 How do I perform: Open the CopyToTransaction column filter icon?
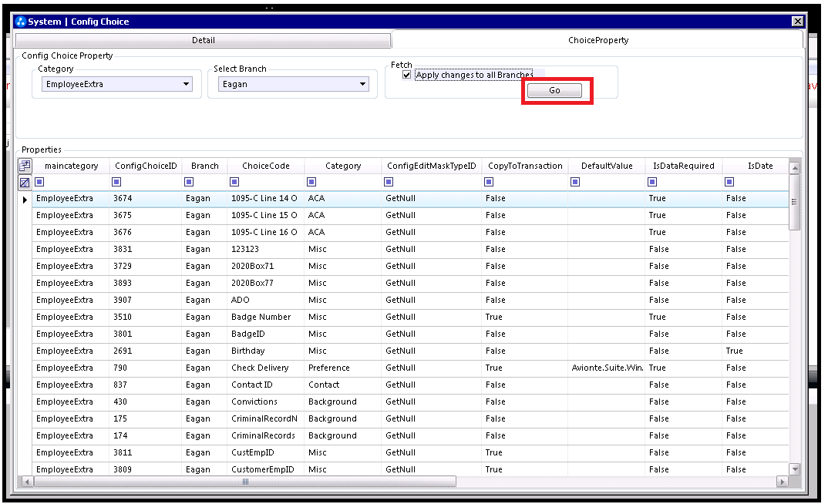489,182
